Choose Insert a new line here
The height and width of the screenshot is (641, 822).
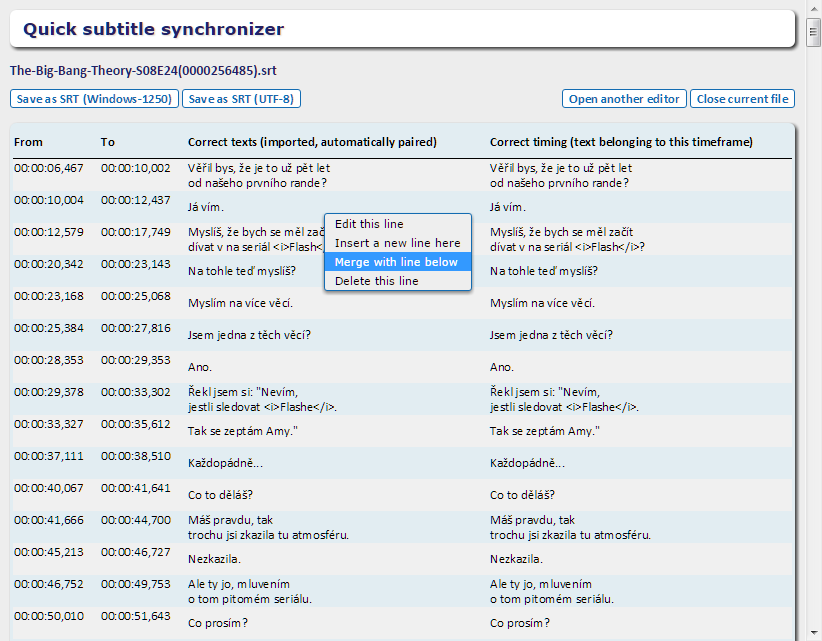tap(397, 243)
